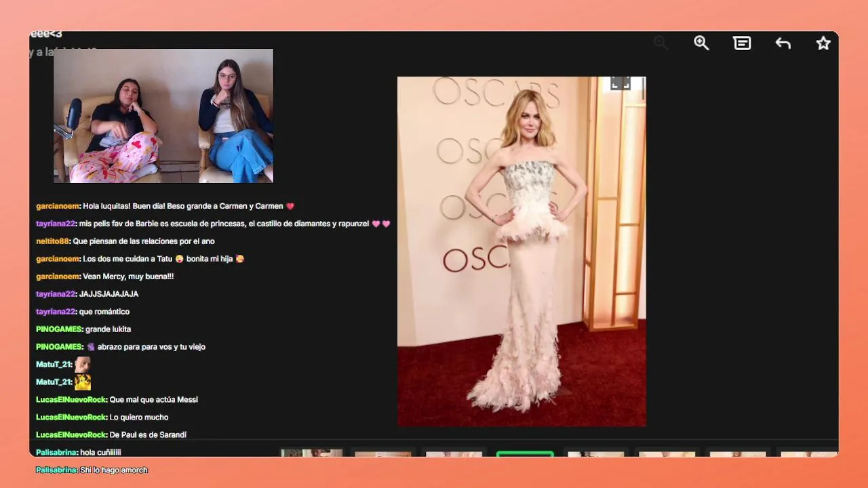Click the webcam video overlay

tap(163, 116)
